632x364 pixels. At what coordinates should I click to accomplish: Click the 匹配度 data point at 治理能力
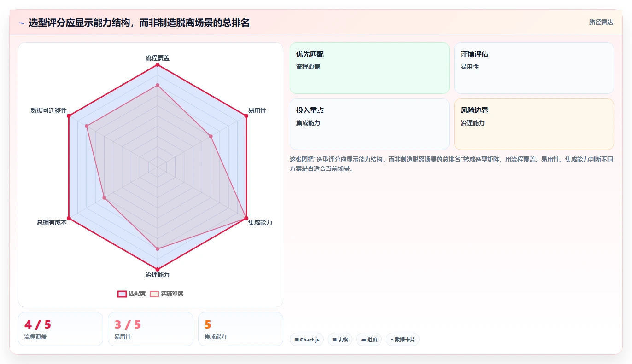coord(158,269)
